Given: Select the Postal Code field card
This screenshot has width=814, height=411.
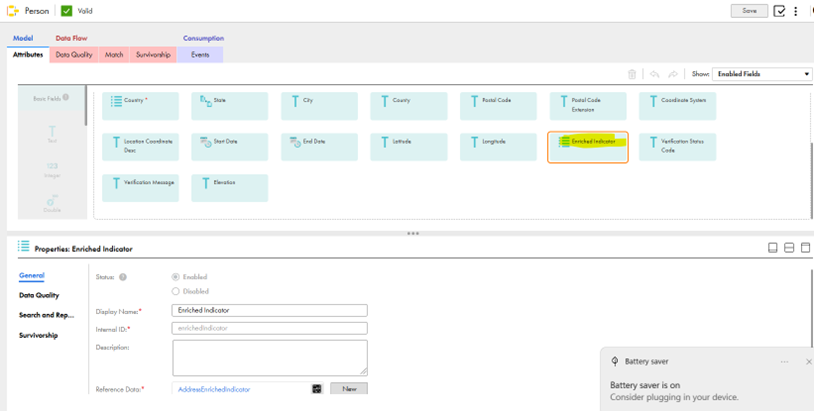Looking at the screenshot, I should coord(498,106).
